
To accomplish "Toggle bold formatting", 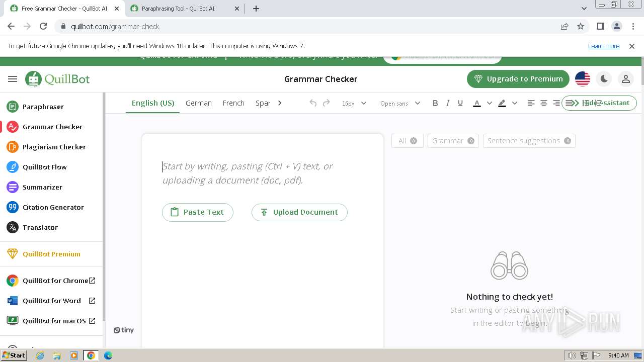I will tap(435, 103).
